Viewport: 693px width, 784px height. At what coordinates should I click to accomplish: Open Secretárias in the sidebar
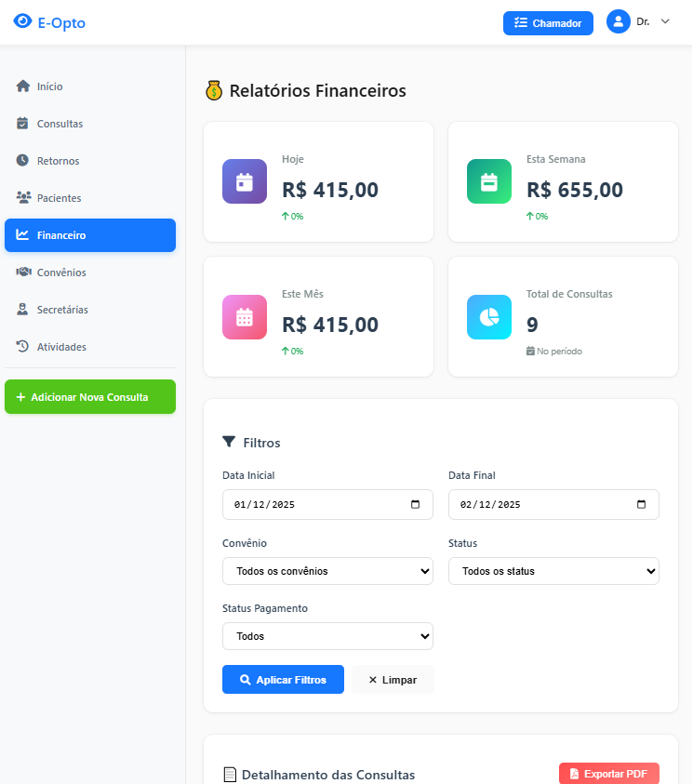tap(90, 310)
